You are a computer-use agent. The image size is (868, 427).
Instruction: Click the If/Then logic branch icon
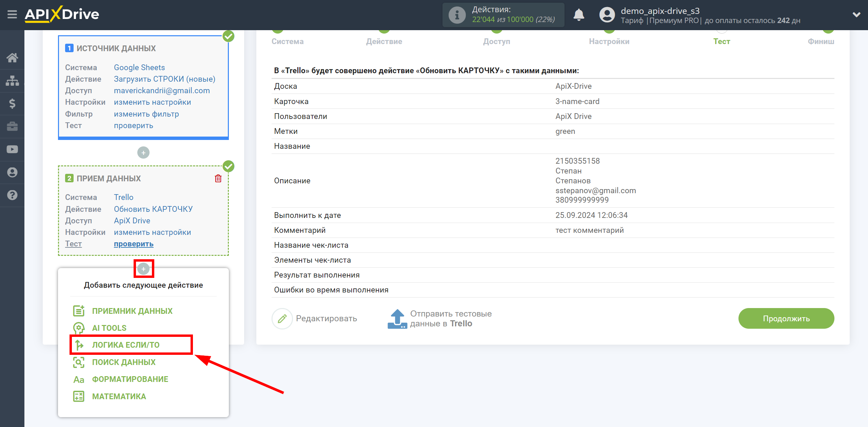(x=79, y=345)
